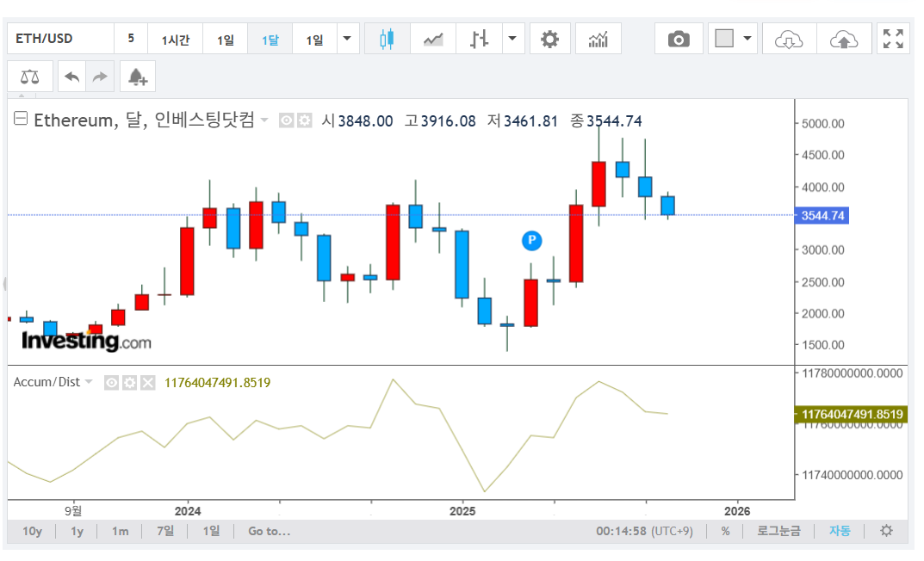
Task: Set range to 10y
Action: pyautogui.click(x=33, y=531)
